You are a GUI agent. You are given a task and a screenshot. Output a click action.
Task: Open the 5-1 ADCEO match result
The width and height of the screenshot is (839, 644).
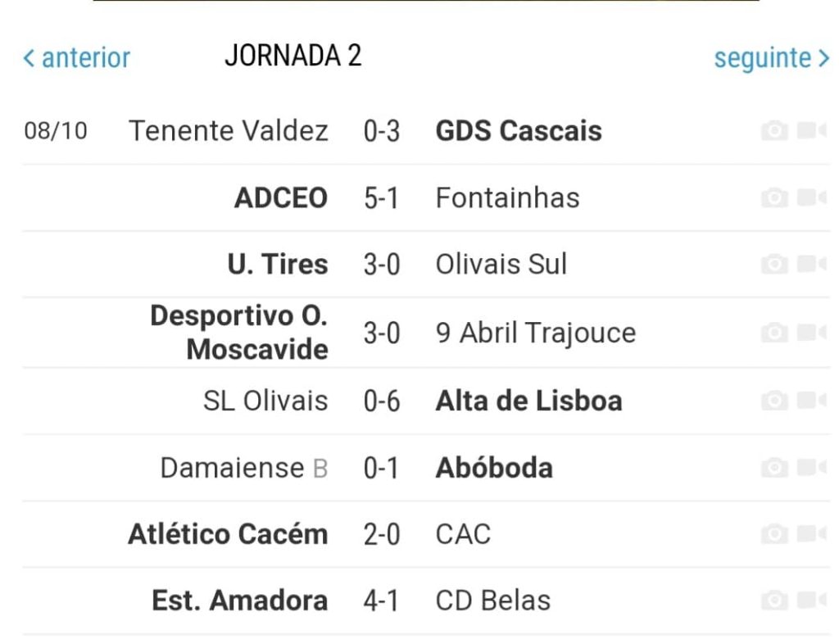381,198
